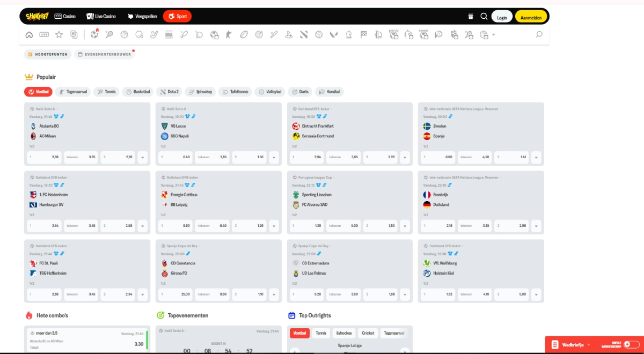
Task: Select the basketball sport icon
Action: (125, 34)
